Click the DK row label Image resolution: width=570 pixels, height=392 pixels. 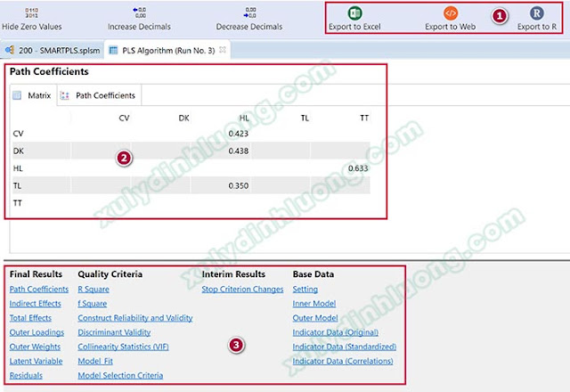click(18, 151)
